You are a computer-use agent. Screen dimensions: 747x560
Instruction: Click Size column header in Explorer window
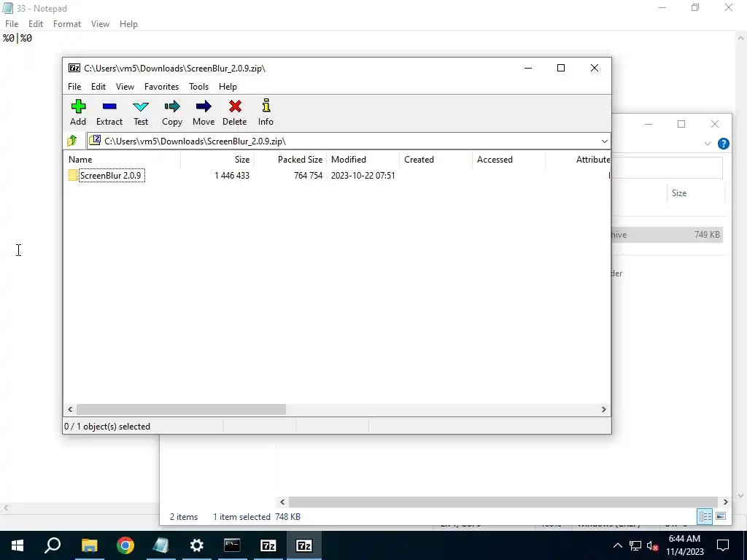tap(695, 192)
